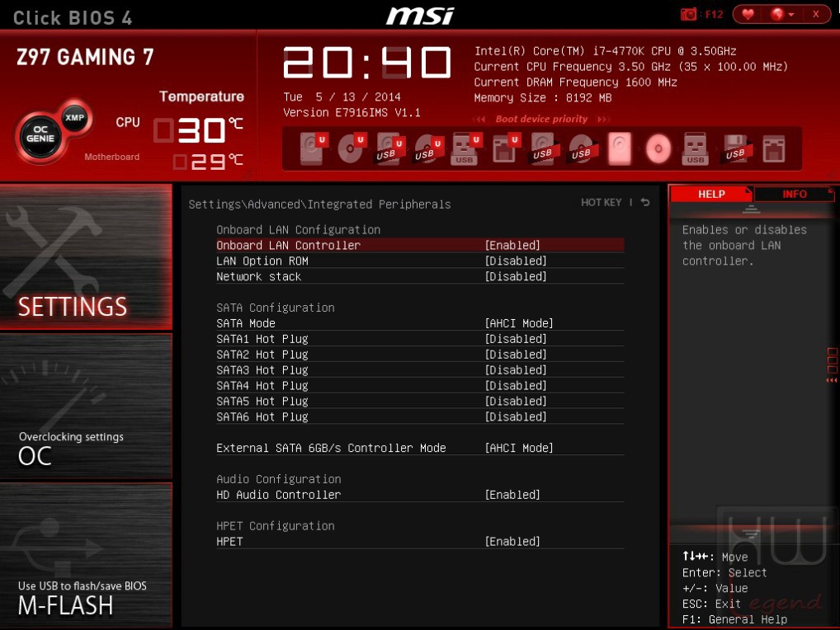Click the Motherboard temperature 29°C readout
This screenshot has width=840, height=630.
point(209,162)
